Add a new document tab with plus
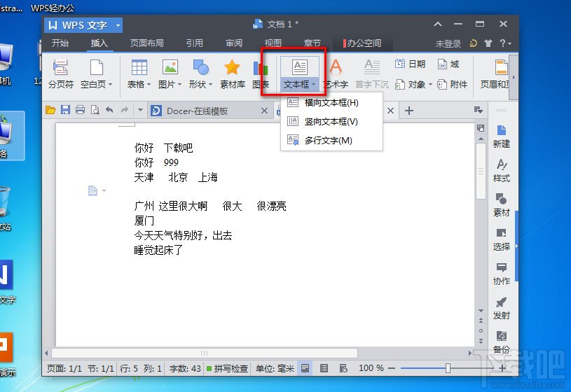 coord(409,111)
